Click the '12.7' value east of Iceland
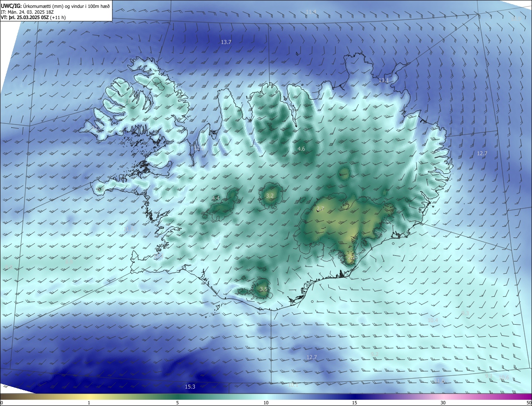Image resolution: width=532 pixels, height=406 pixels. click(482, 154)
